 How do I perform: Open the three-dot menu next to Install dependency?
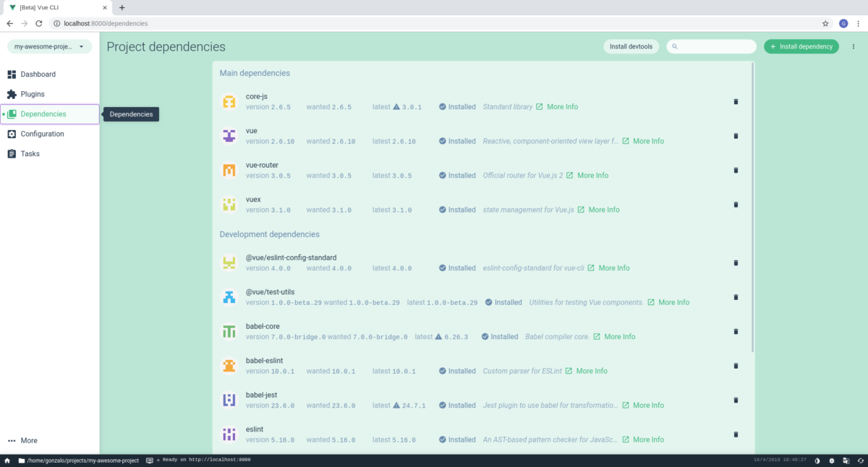point(854,46)
